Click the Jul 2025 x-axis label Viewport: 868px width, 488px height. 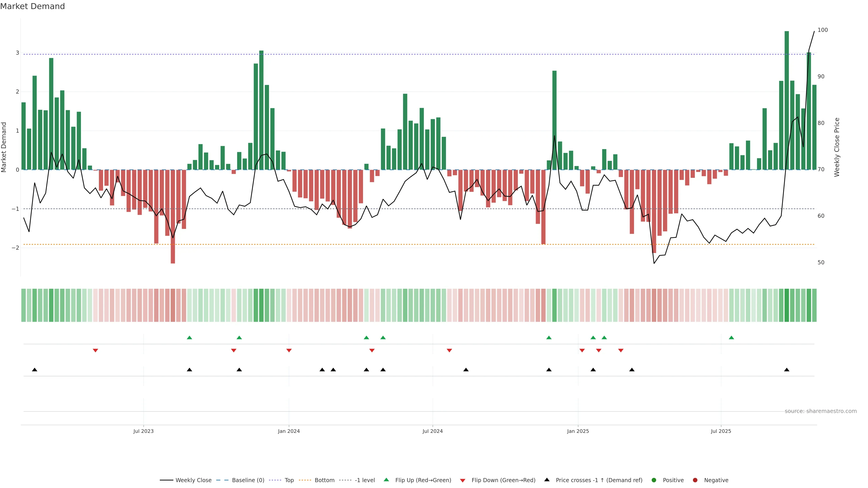[721, 431]
